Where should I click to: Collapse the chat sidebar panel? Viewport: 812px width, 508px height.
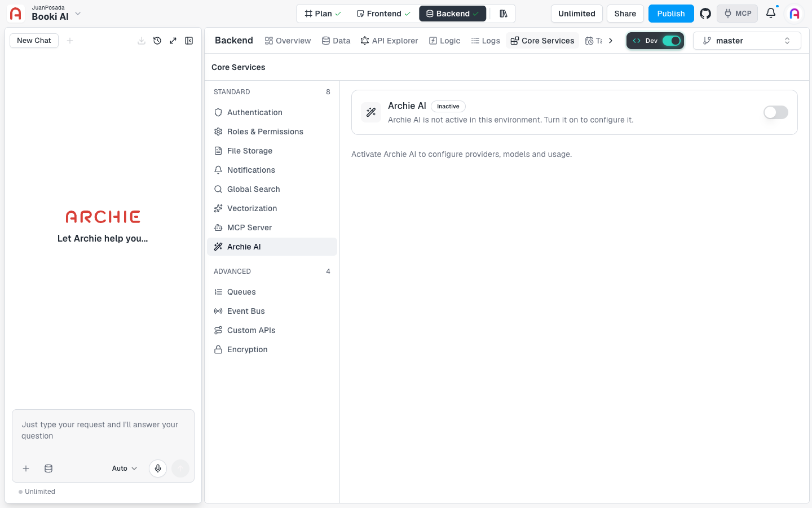[189, 41]
